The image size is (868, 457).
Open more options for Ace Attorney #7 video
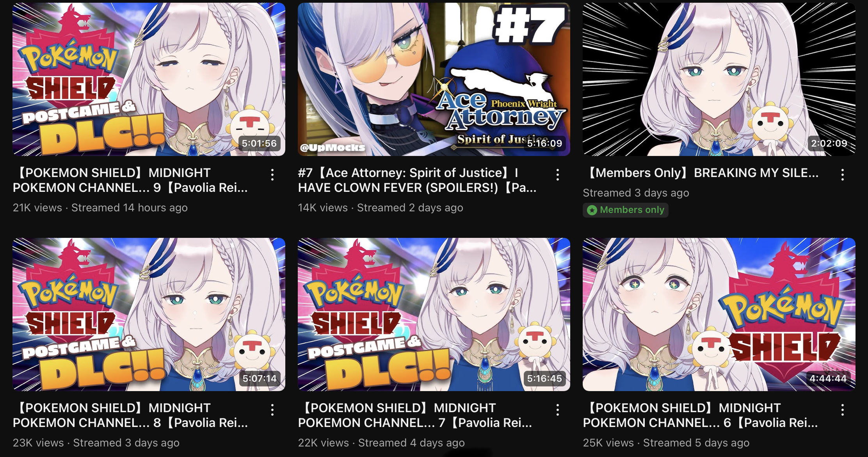coord(558,175)
